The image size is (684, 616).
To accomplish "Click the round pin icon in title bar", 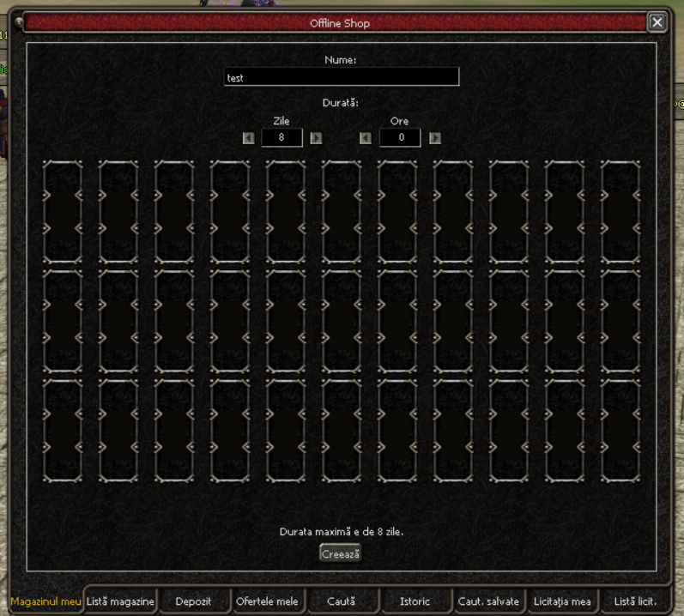I will [x=19, y=21].
